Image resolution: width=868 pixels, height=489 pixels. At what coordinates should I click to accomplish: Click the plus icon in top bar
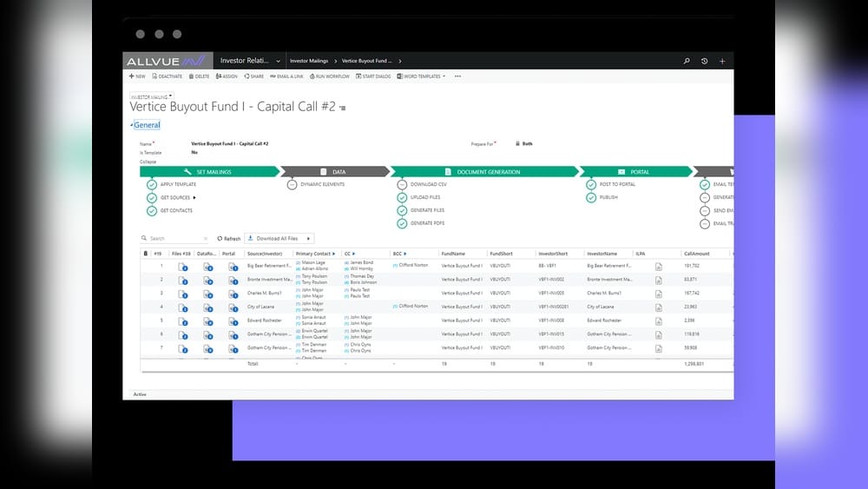722,61
